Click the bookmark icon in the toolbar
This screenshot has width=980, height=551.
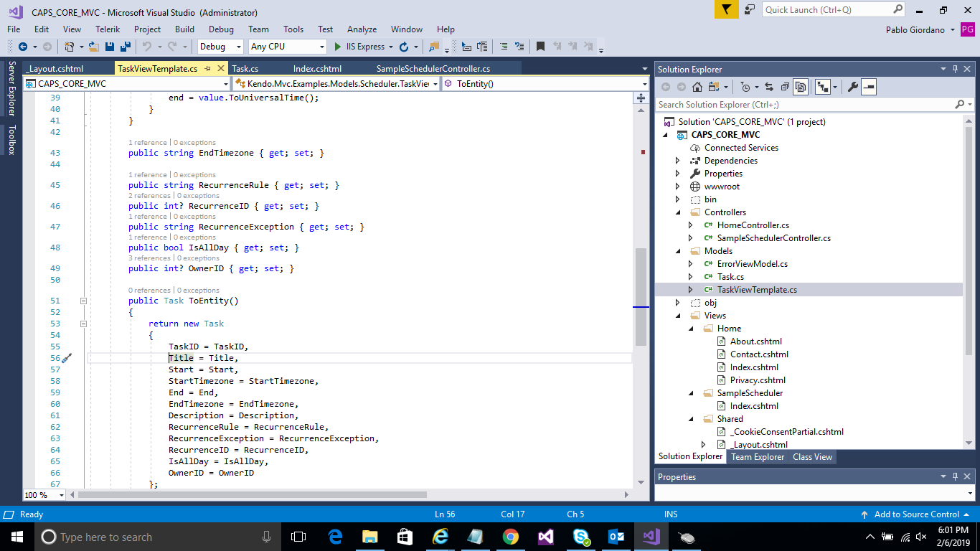[x=540, y=47]
